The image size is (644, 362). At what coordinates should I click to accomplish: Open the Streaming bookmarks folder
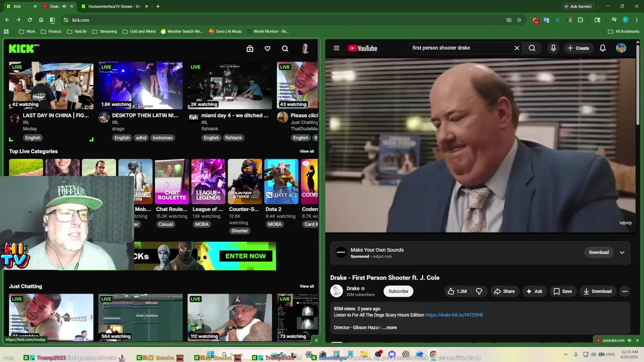[105, 31]
